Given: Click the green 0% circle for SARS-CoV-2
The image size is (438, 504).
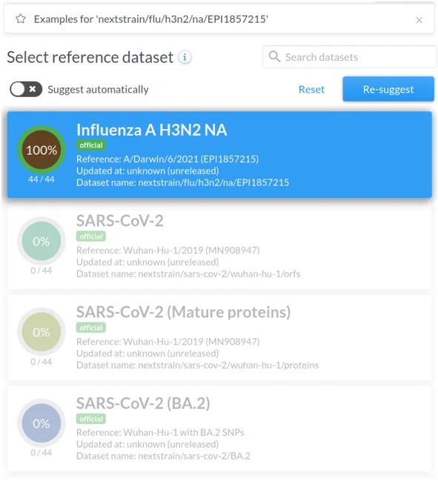Looking at the screenshot, I should (42, 241).
